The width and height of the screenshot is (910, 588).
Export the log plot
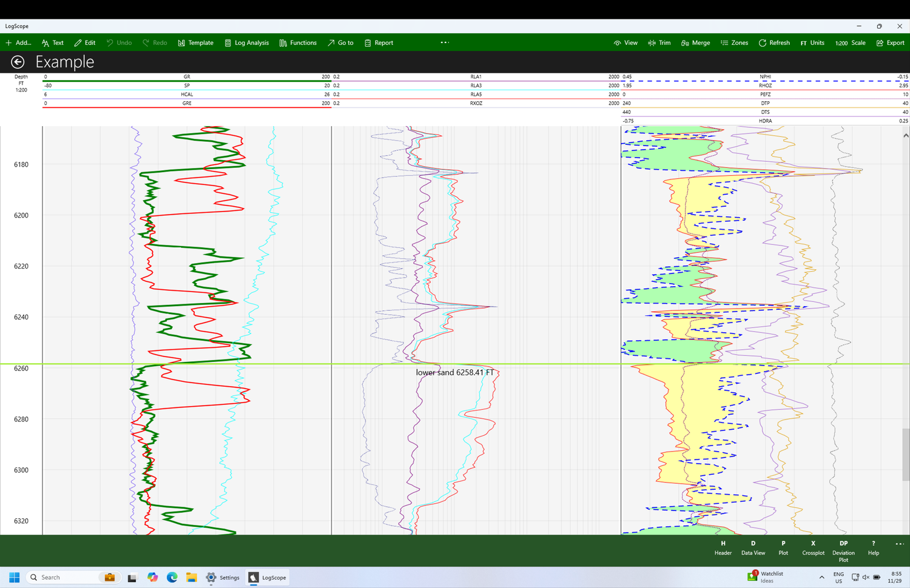[x=890, y=43]
